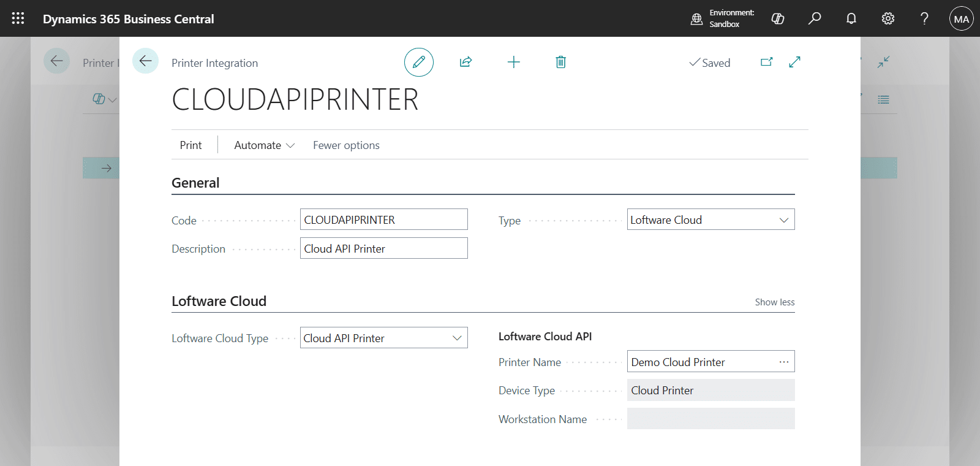Collapse the General section heading
The height and width of the screenshot is (466, 980).
tap(195, 183)
